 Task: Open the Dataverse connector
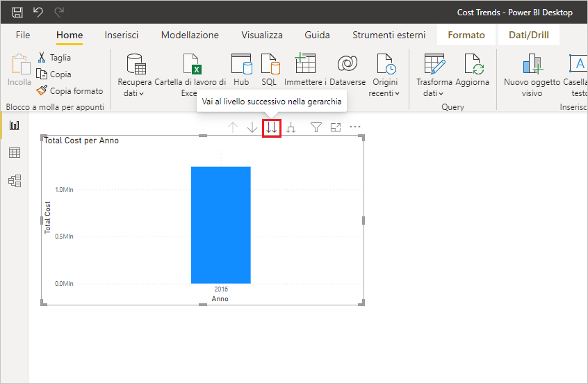click(348, 70)
